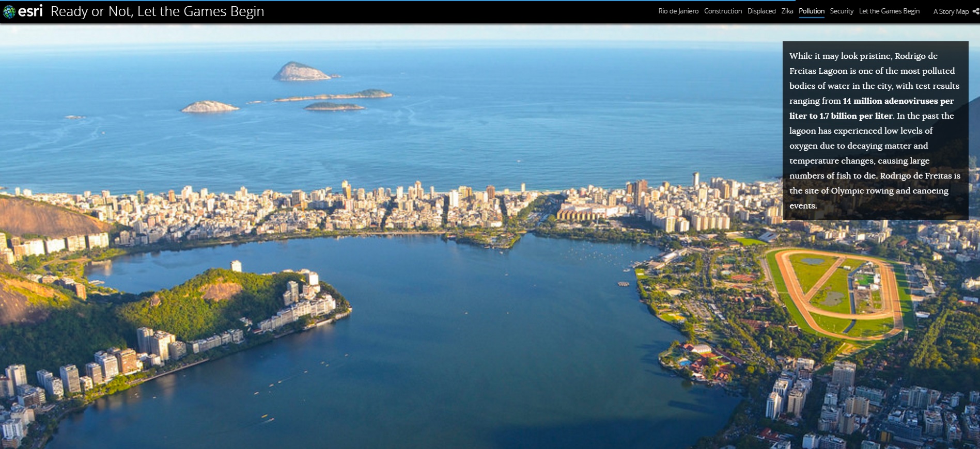The image size is (980, 449).
Task: Click the esri wordmark in header
Action: click(30, 11)
